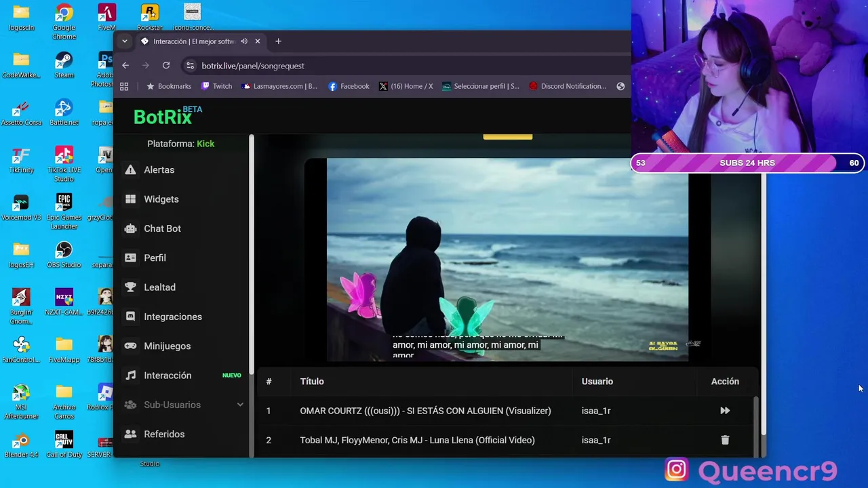Open Assetto Corsa desktop icon

[x=21, y=113]
